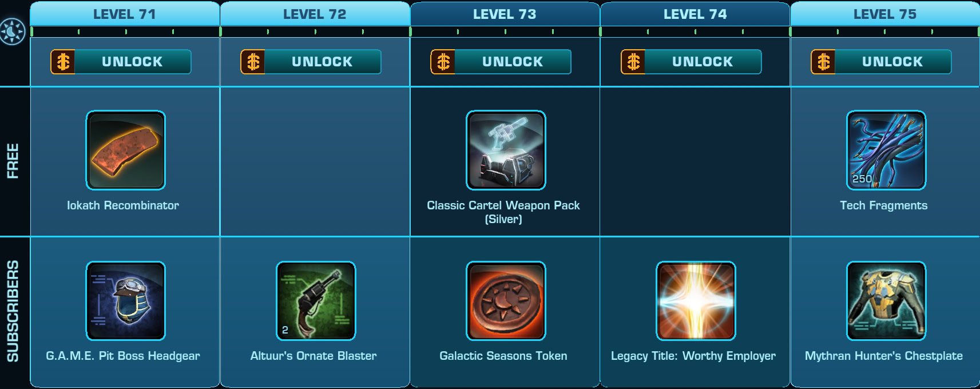The image size is (980, 389).
Task: Select the Level 71 header tab
Action: (x=125, y=14)
